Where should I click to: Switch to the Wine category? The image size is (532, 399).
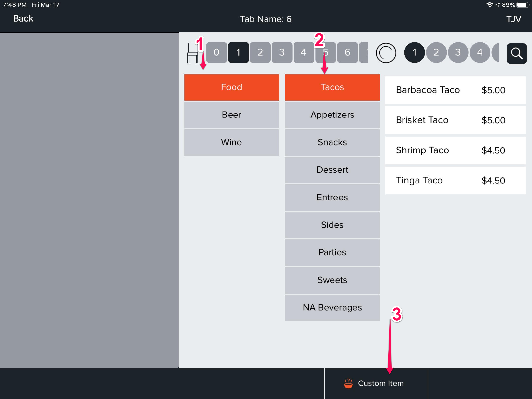coord(232,142)
